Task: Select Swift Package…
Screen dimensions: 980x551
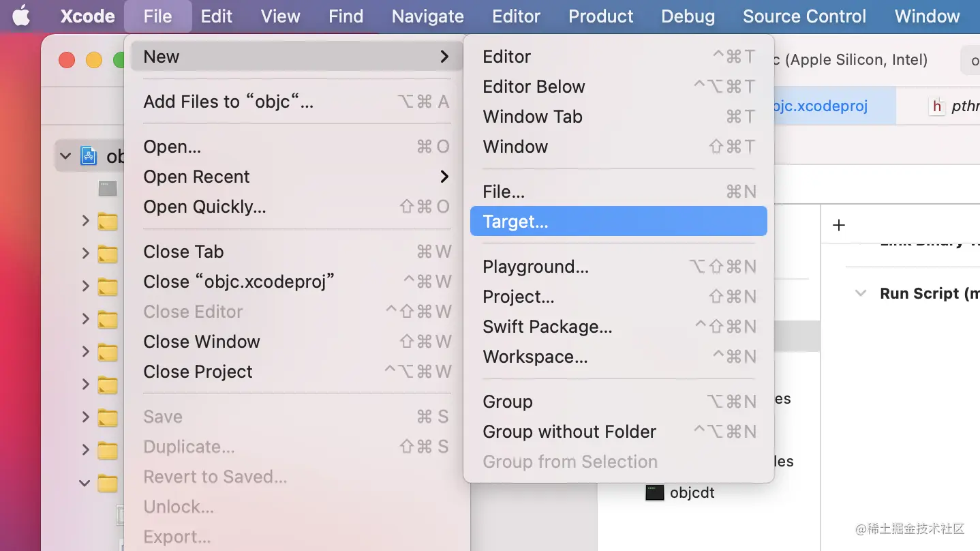Action: point(619,327)
